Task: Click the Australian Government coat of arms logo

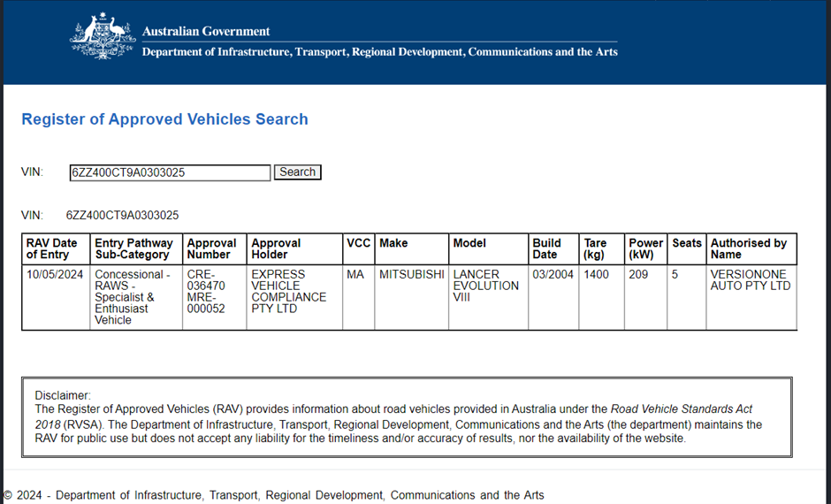Action: (103, 37)
